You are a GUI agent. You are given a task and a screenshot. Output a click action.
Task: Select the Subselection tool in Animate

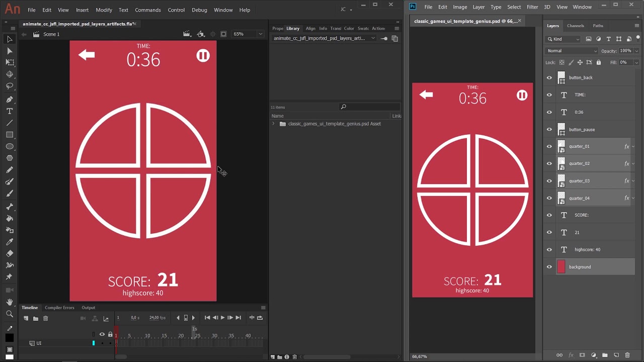tap(10, 51)
